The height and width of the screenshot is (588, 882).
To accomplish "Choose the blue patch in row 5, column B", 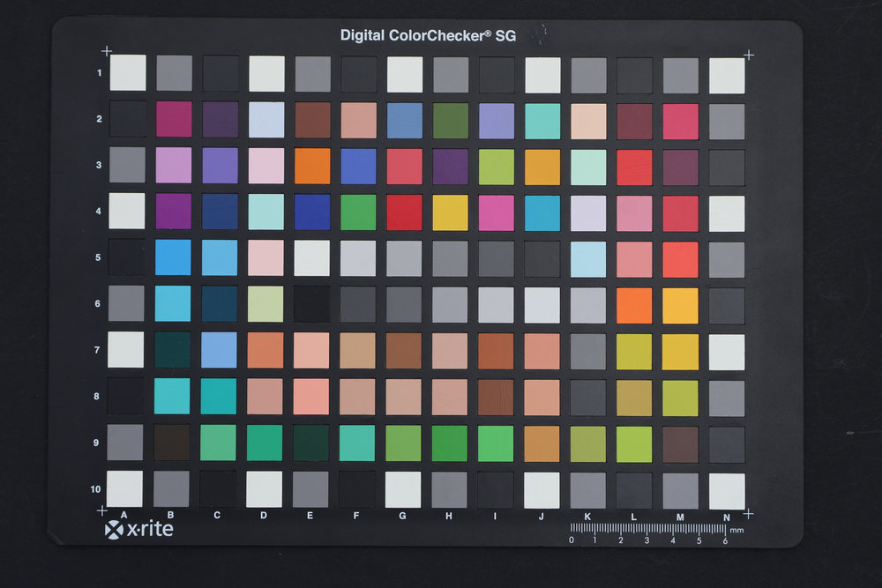I will point(173,257).
